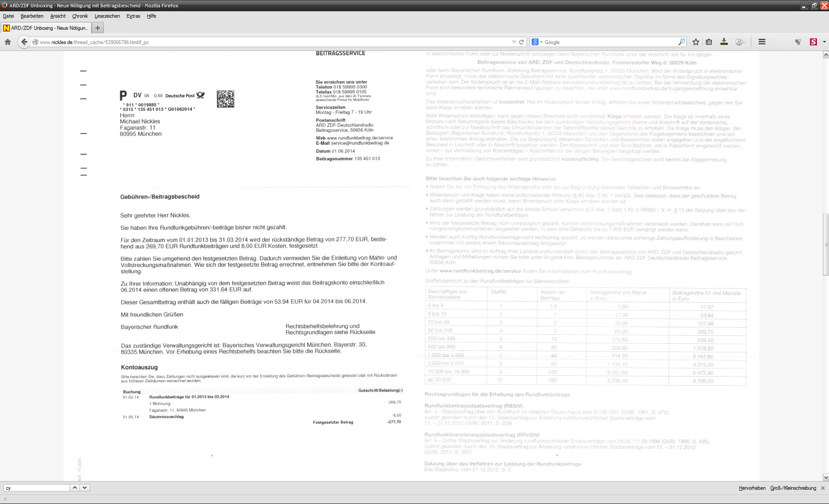Click the vertical scrollbar thumb
Screen dimensions: 829x504
click(826, 244)
